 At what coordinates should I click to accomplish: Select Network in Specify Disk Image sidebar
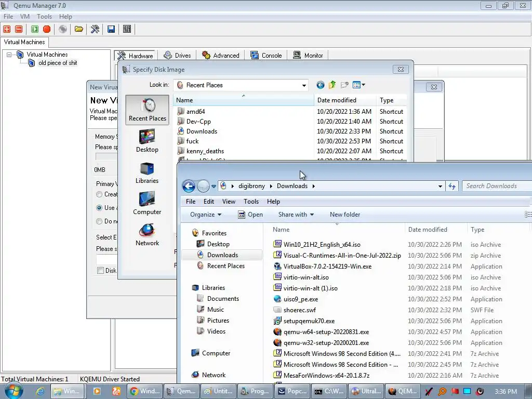click(147, 234)
